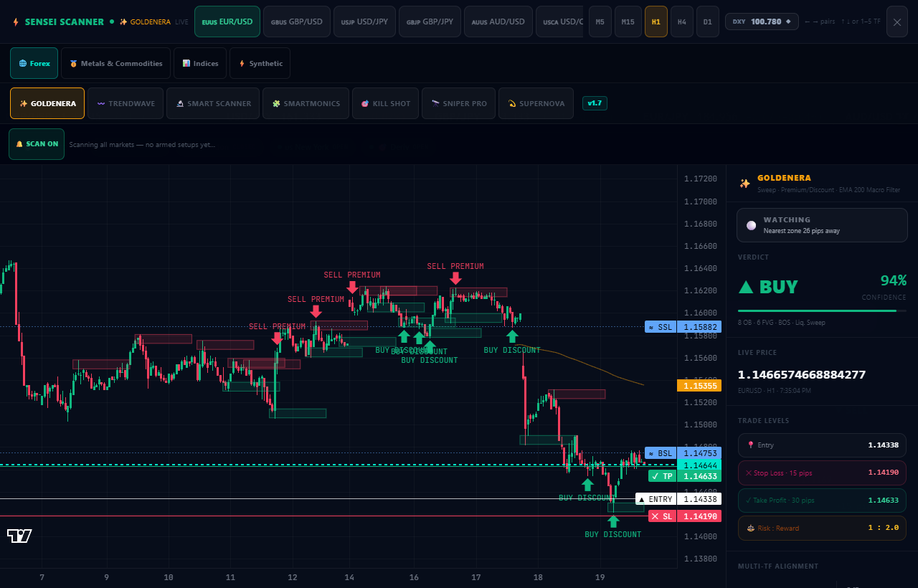Click the DXY 100.780 indicator

[762, 22]
